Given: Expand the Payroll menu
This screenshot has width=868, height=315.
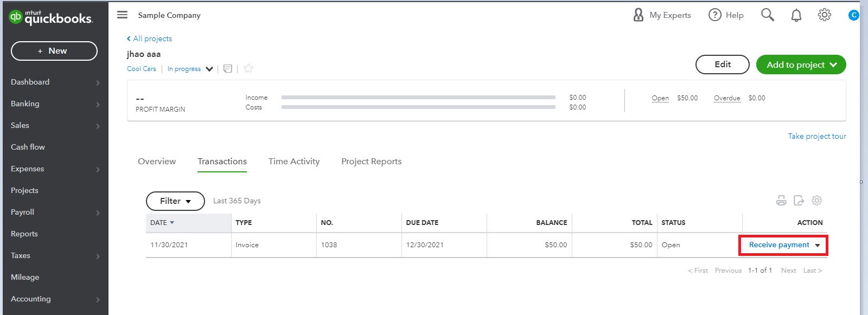Looking at the screenshot, I should (54, 212).
